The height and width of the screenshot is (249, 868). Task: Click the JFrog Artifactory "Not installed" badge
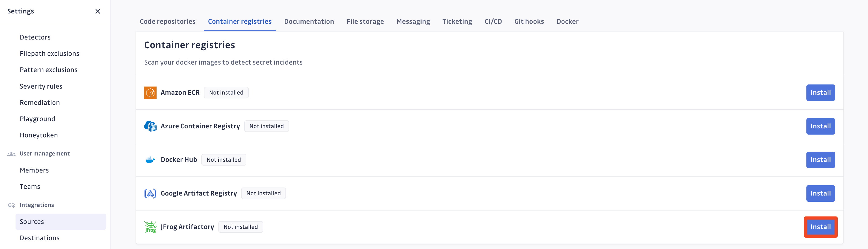click(x=241, y=227)
